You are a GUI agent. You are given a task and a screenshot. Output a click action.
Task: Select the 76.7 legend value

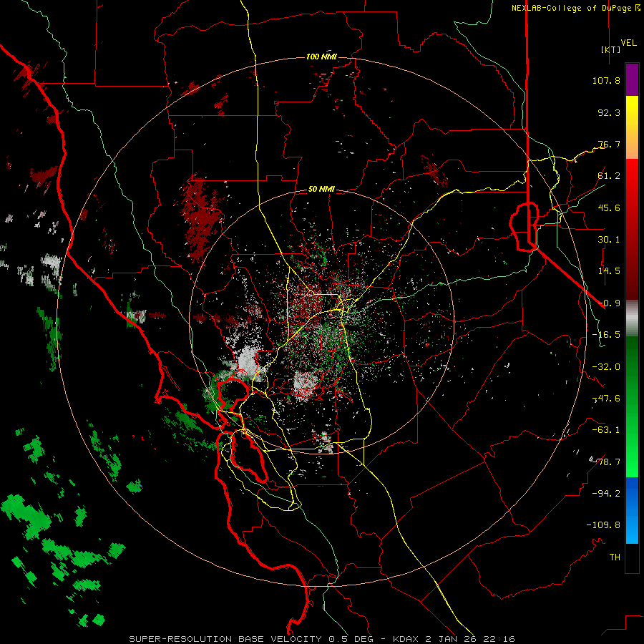(x=609, y=144)
